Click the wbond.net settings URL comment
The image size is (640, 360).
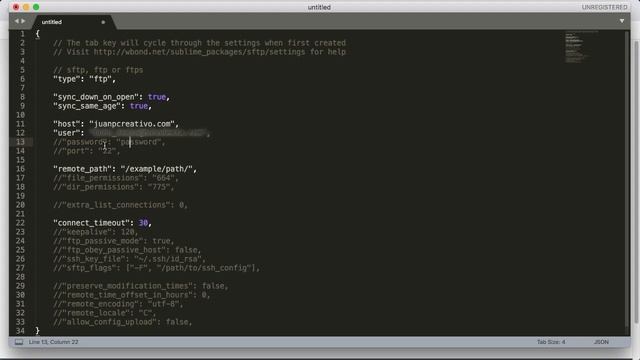coord(200,52)
